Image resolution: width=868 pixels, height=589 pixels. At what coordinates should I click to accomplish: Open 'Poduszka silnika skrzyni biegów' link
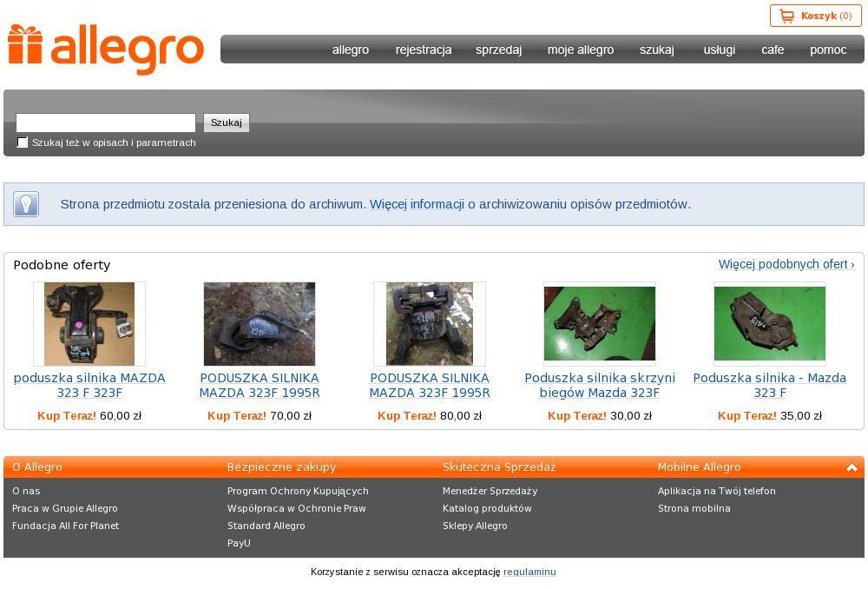(600, 385)
